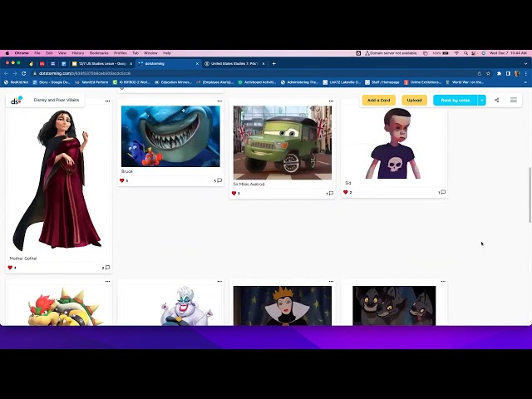Open the three-dot options on Ursula card

coord(219,281)
